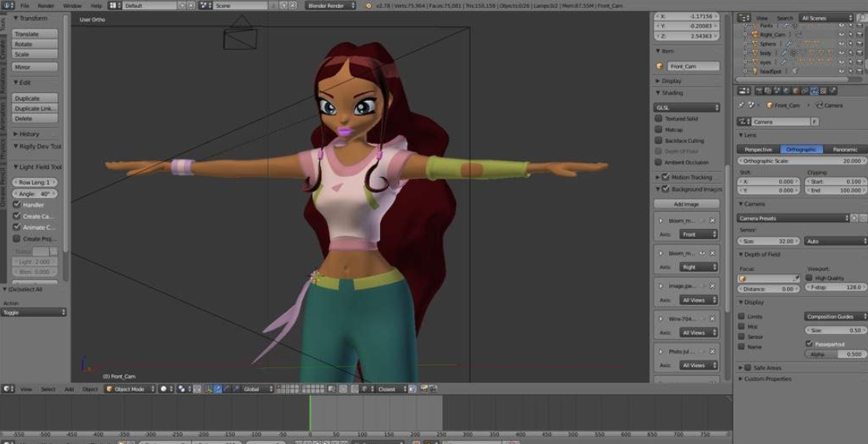Open the World properties tab icon
Screen dimensions: 868x444
(786, 91)
